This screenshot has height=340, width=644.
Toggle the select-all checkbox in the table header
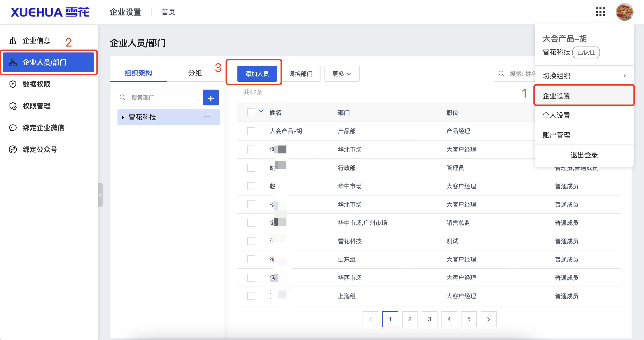coord(251,112)
